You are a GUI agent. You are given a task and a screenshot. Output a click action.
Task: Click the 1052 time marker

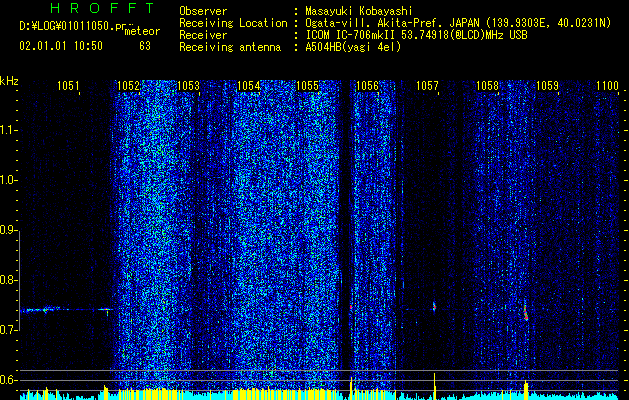click(128, 85)
